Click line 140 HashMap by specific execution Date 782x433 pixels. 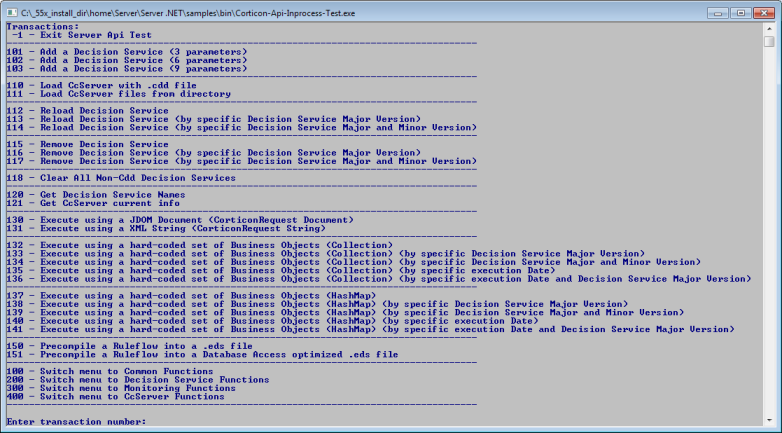coord(272,321)
